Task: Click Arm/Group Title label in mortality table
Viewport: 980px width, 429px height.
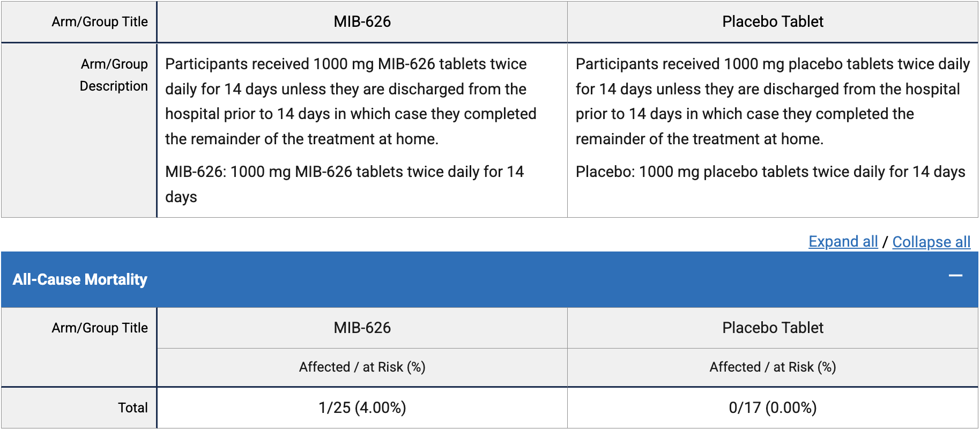Action: (x=100, y=328)
